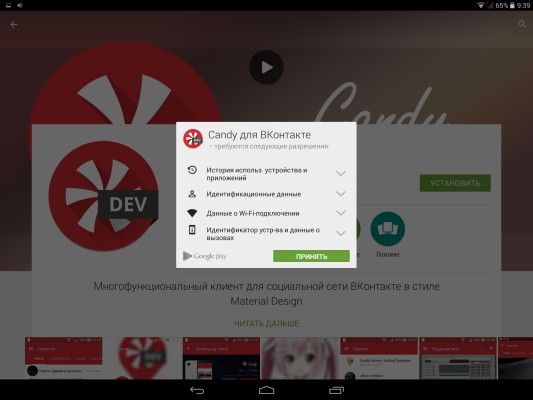Click the history clock permission icon
The height and width of the screenshot is (400, 533).
(x=192, y=170)
